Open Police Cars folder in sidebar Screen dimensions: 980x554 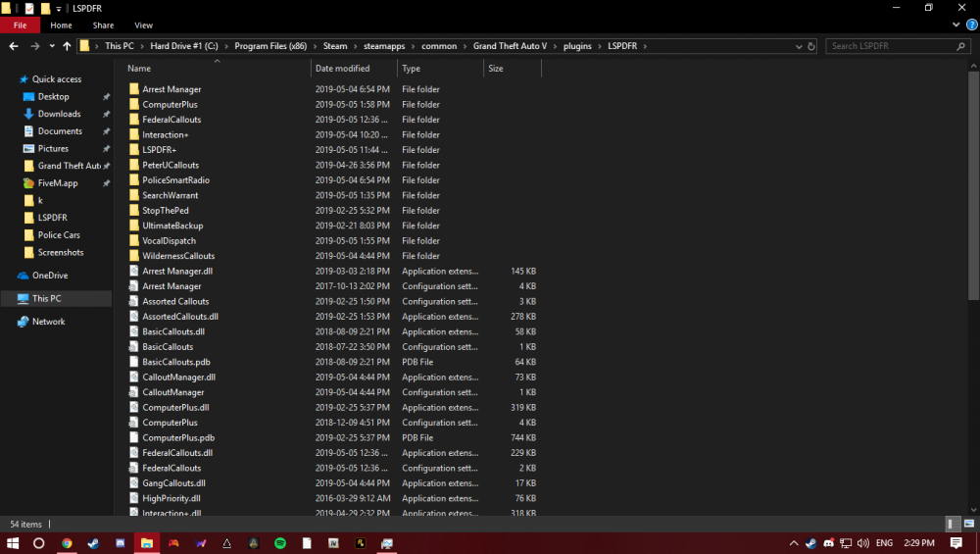59,235
